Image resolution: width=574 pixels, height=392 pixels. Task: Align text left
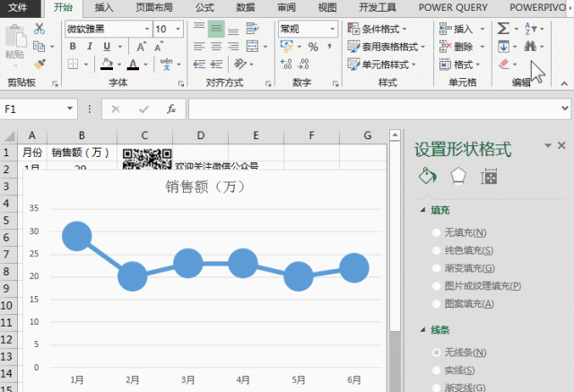(199, 47)
